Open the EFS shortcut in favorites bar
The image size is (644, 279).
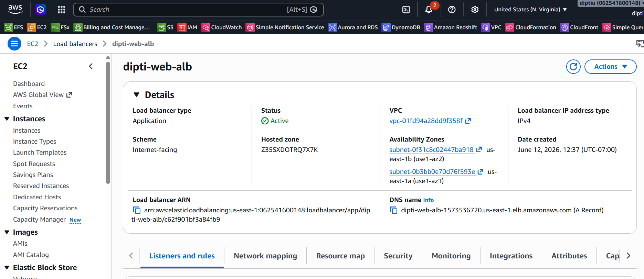click(14, 27)
